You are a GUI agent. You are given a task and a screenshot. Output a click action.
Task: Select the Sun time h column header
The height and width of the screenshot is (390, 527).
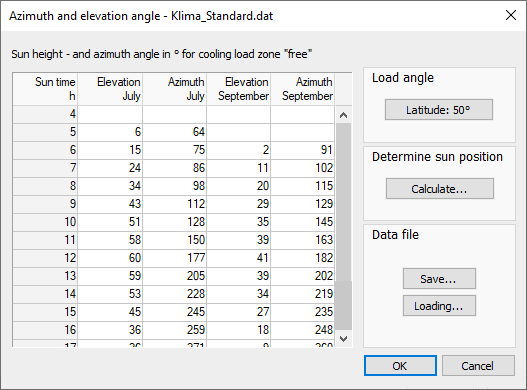pos(45,89)
